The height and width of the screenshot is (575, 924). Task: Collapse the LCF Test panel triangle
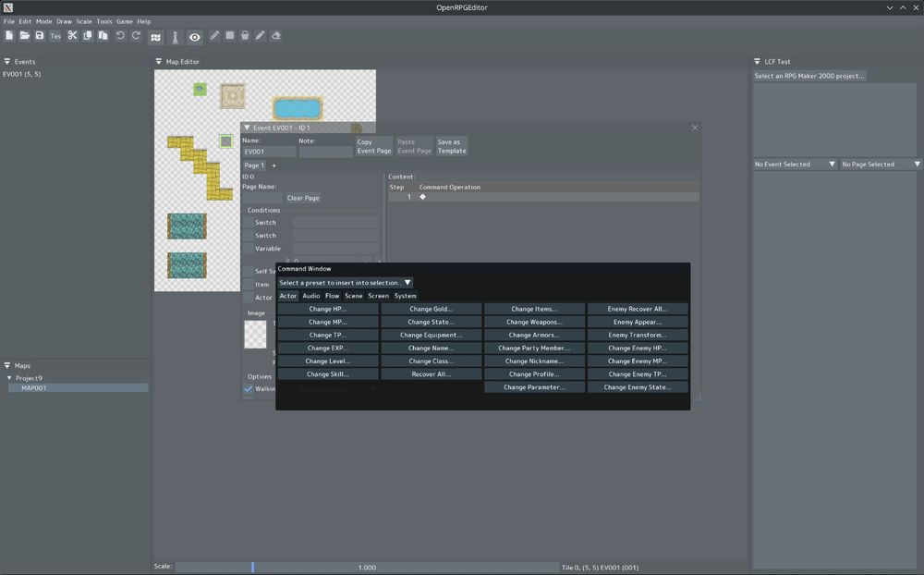pyautogui.click(x=758, y=61)
